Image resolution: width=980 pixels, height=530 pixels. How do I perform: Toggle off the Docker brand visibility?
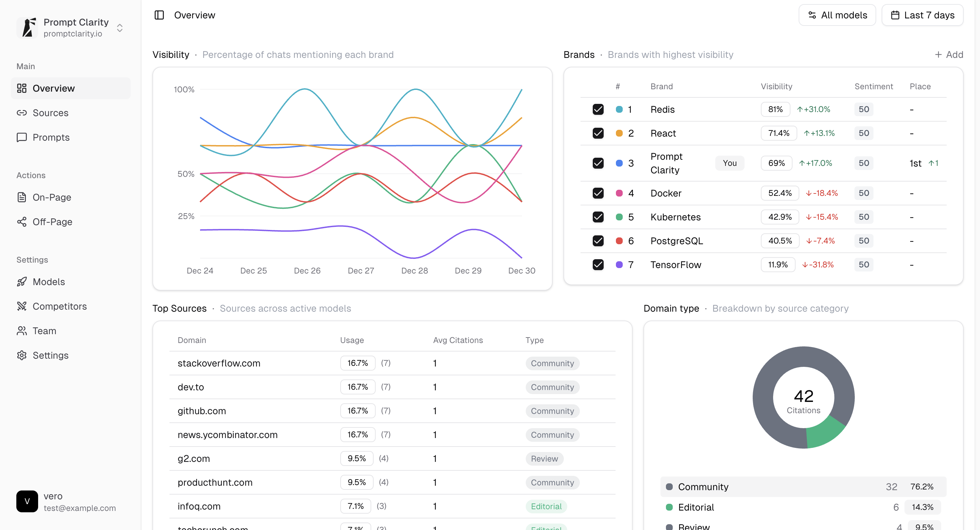click(598, 193)
